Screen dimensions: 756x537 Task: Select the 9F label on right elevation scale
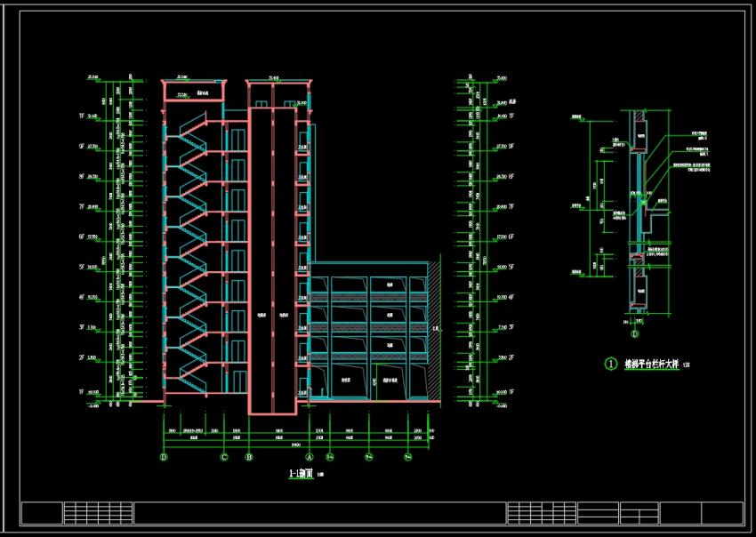tap(511, 146)
